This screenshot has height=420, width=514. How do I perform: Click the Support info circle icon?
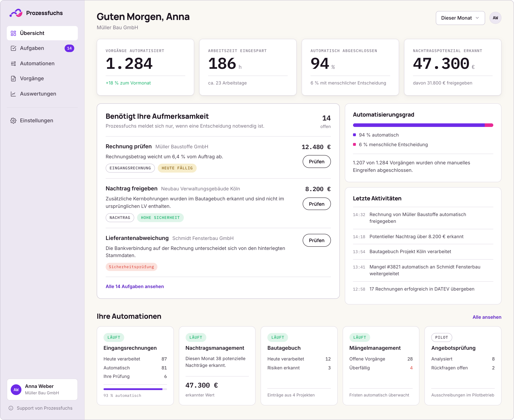pos(11,408)
